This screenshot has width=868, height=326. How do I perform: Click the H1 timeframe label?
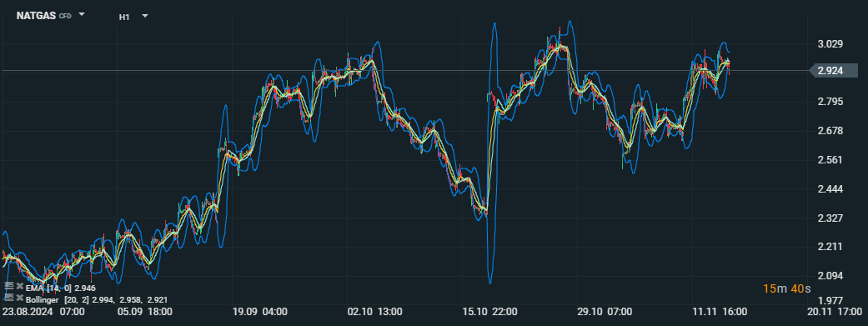click(x=124, y=18)
